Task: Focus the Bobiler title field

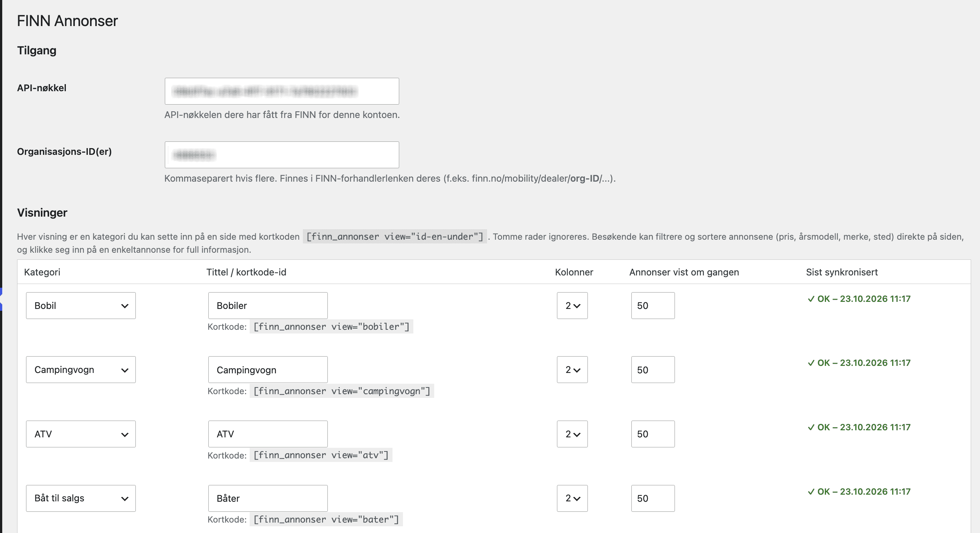Action: pos(268,305)
